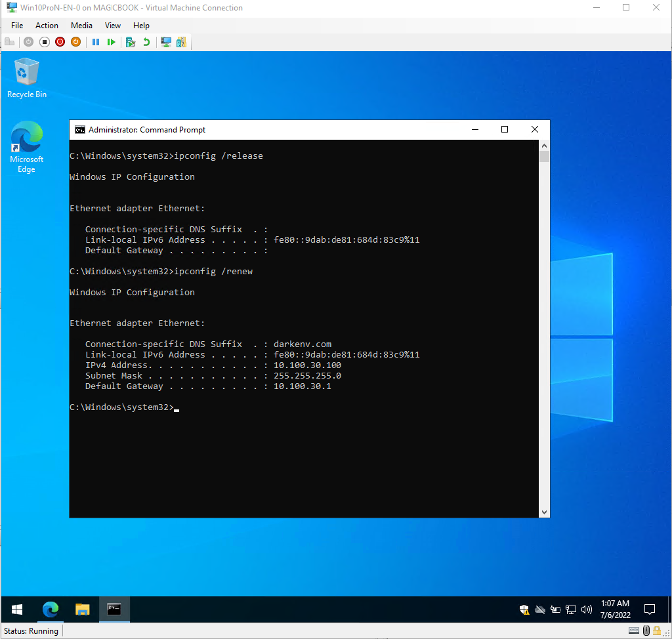Open Windows Security shield tray flyout
Viewport: 672px width, 639px height.
[524, 609]
